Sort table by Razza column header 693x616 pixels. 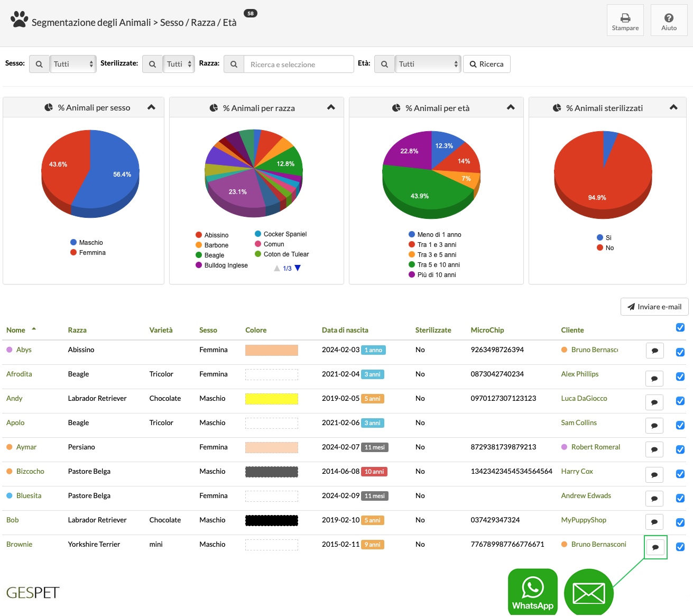[77, 330]
